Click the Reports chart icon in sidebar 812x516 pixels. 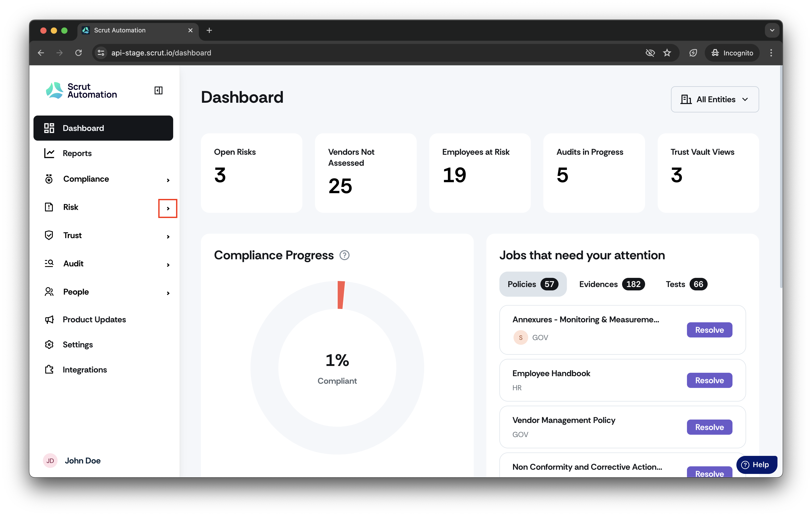tap(49, 153)
